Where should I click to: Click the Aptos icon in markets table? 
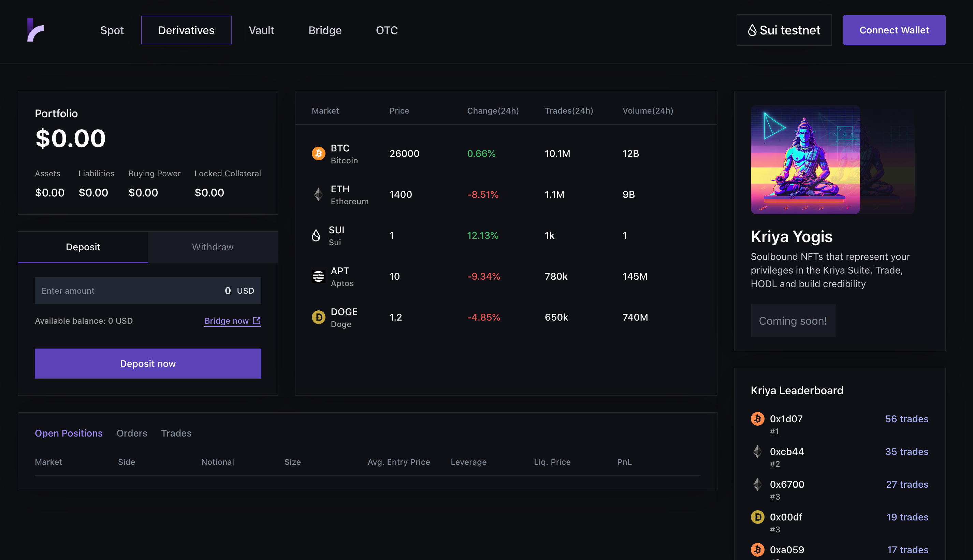[318, 276]
